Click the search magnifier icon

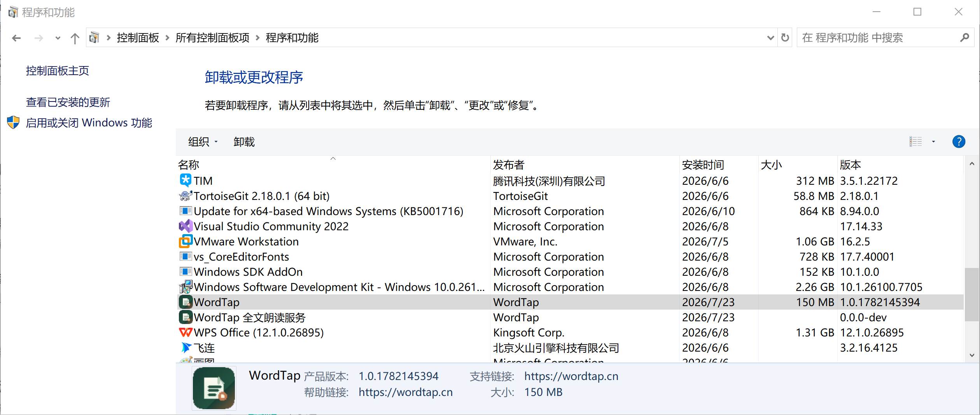(x=964, y=38)
